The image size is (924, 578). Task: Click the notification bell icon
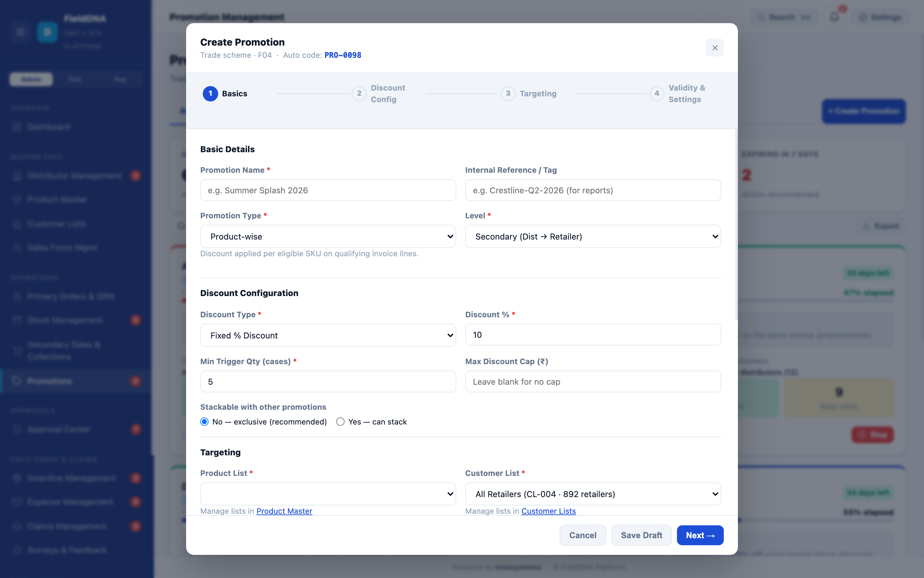coord(834,17)
